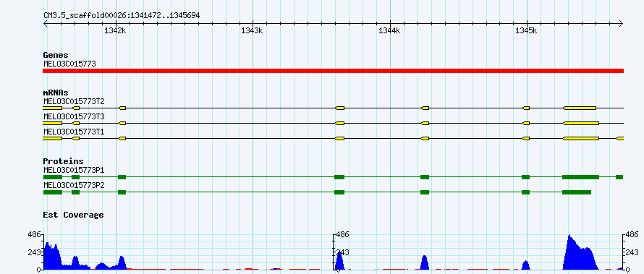Click the last green exon of MELO3C015773P1
Screen dimensions: 644x274
pos(619,177)
